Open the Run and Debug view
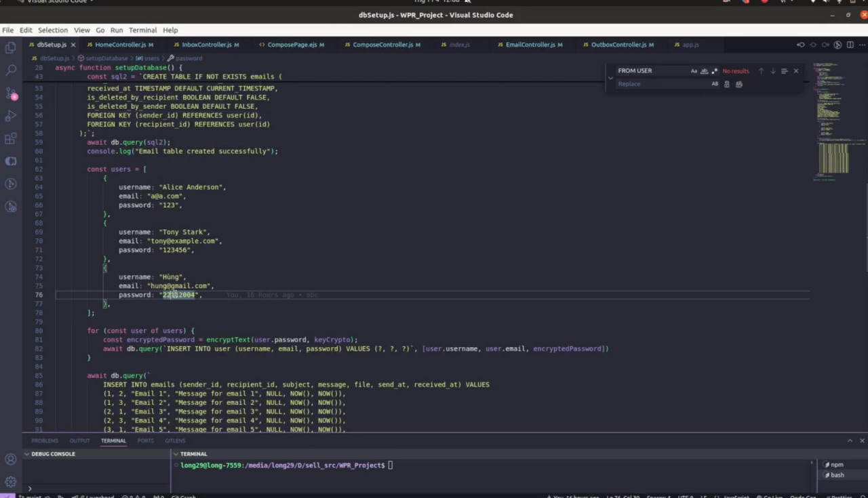 tap(11, 116)
